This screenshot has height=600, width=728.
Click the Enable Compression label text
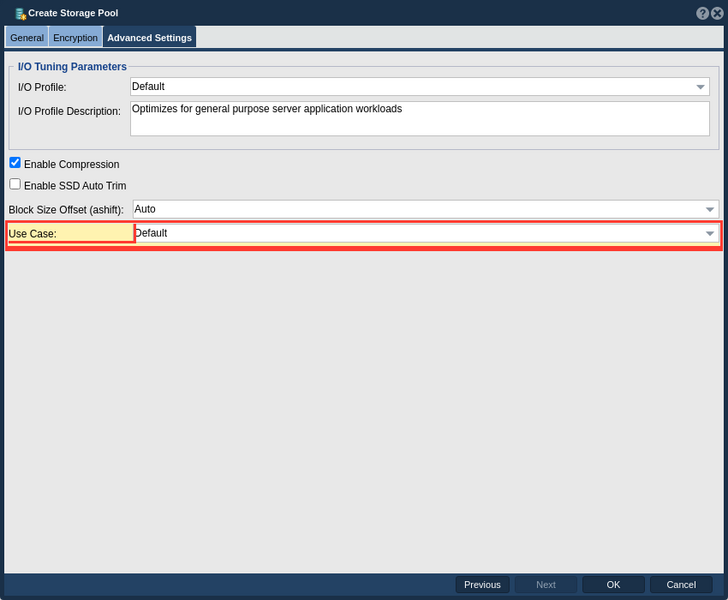tap(72, 164)
